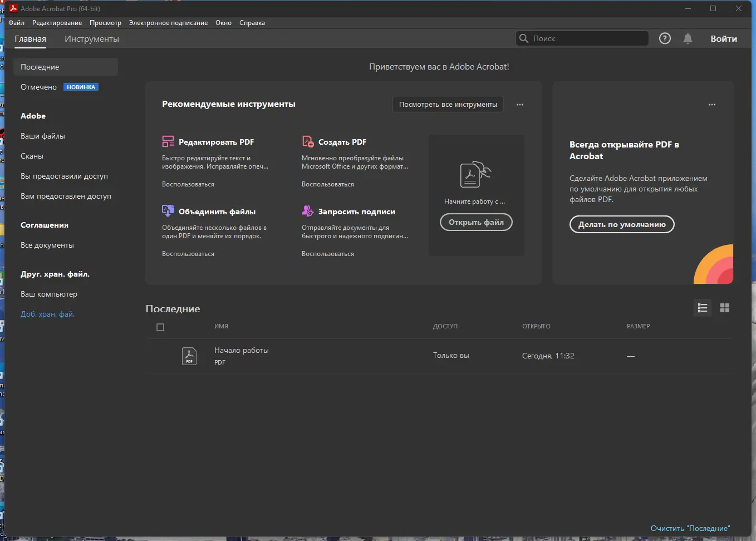Click the search magnifier icon
756x541 pixels.
524,38
